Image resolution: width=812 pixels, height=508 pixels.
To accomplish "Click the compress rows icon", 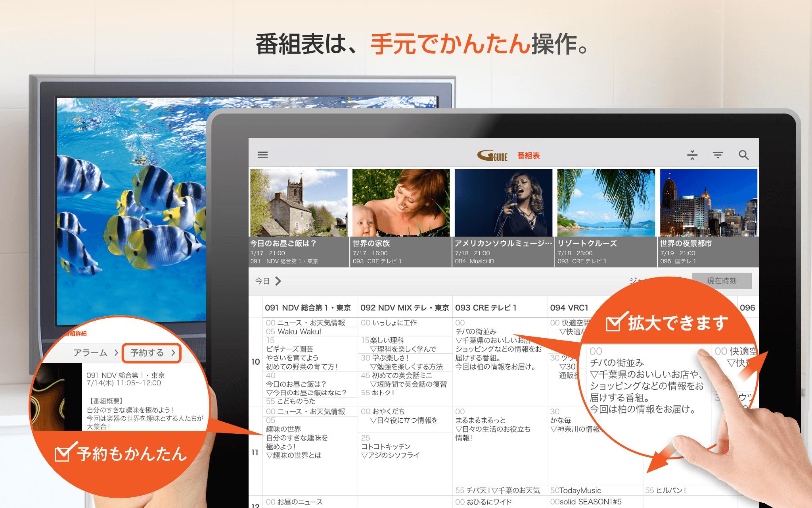I will (x=692, y=155).
